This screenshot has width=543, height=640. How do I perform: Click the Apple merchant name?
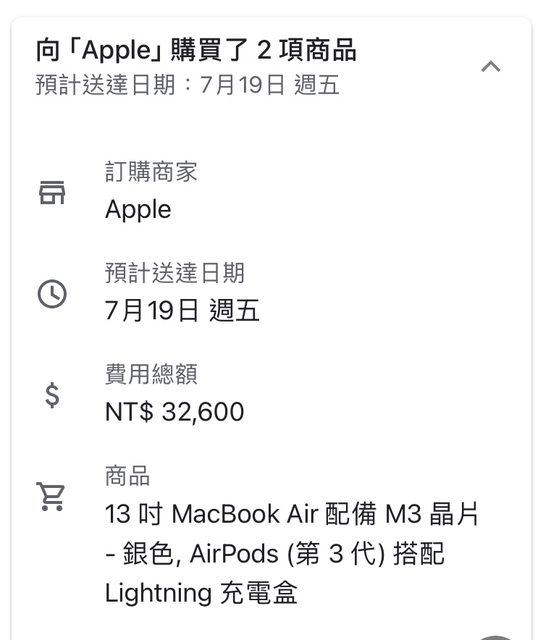[138, 210]
